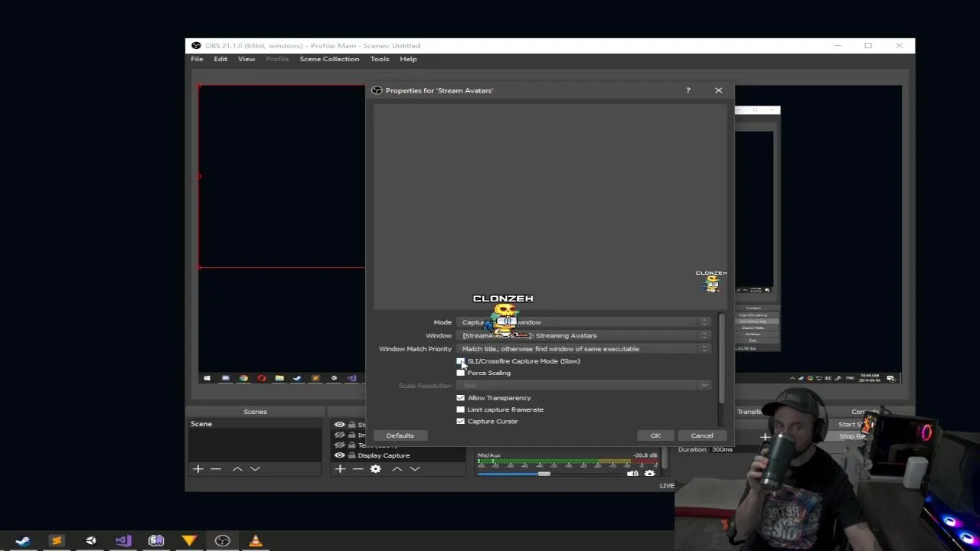Open the File menu
Viewport: 980px width, 551px height.
pos(197,59)
